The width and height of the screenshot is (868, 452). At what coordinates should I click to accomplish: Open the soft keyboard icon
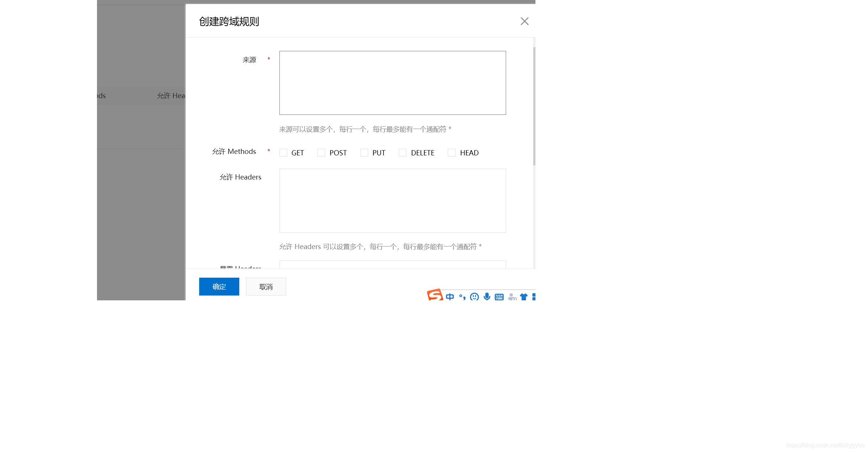[499, 297]
